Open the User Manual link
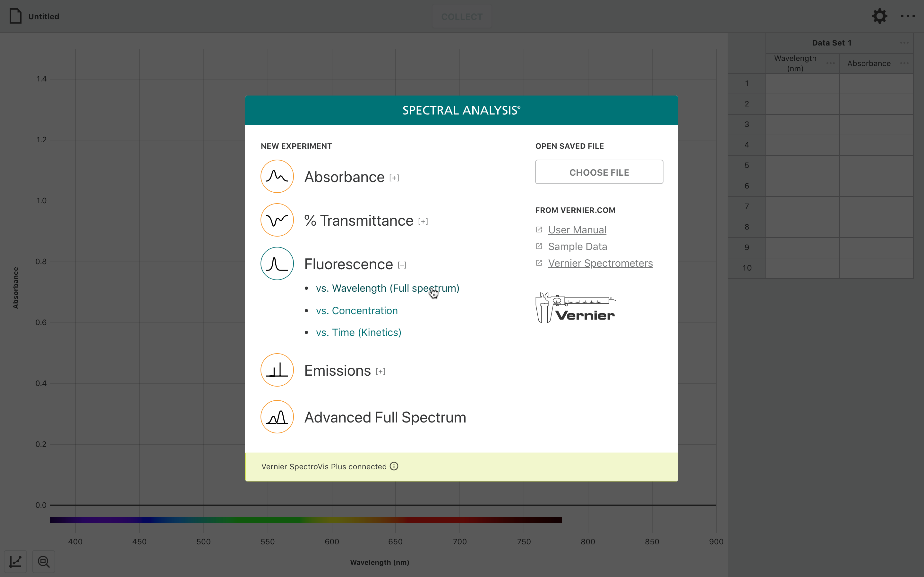Screen dimensions: 924x577 577,229
